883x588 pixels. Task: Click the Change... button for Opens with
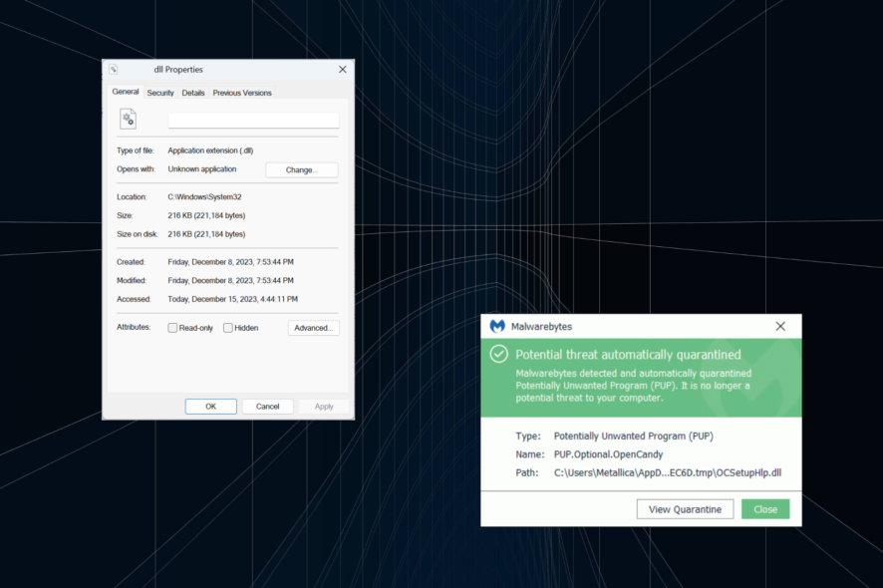point(302,170)
